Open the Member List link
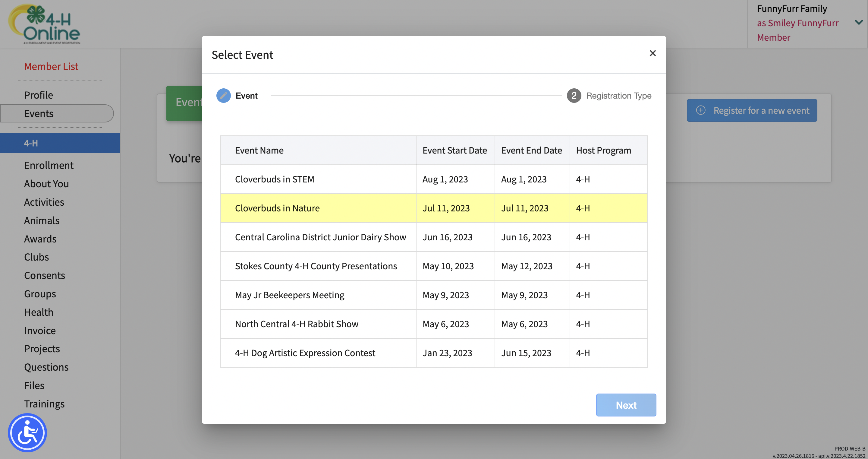This screenshot has height=459, width=868. (51, 66)
